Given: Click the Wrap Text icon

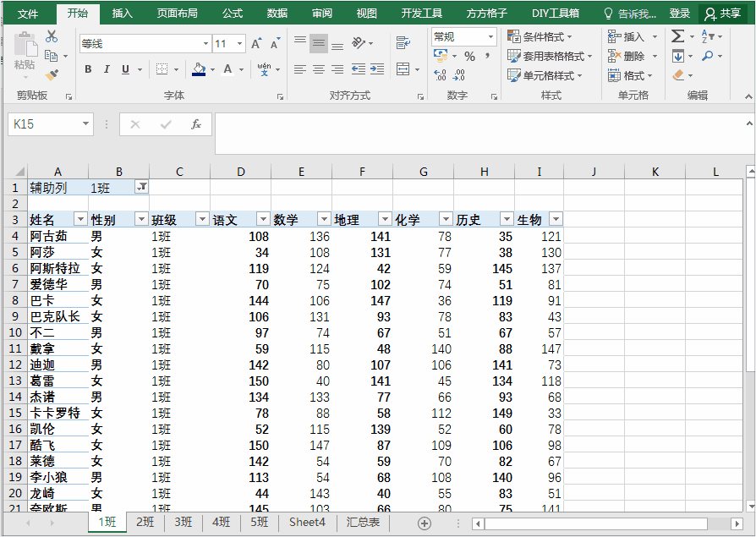Looking at the screenshot, I should pos(403,43).
